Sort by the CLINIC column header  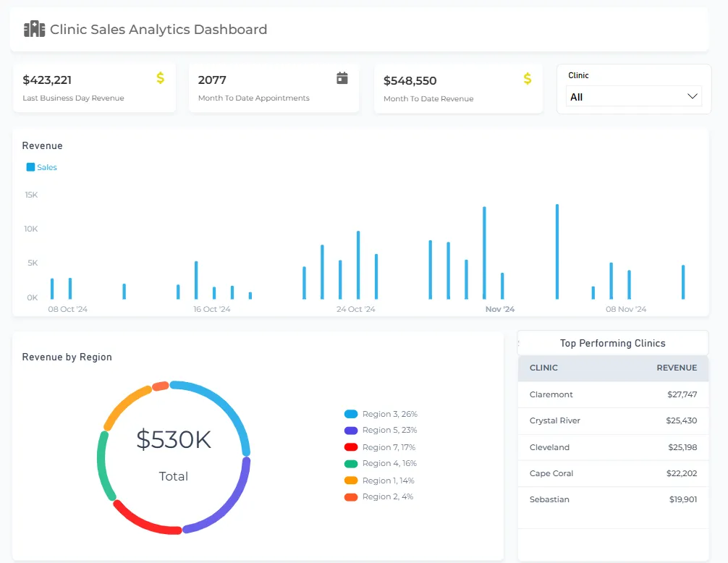point(543,368)
